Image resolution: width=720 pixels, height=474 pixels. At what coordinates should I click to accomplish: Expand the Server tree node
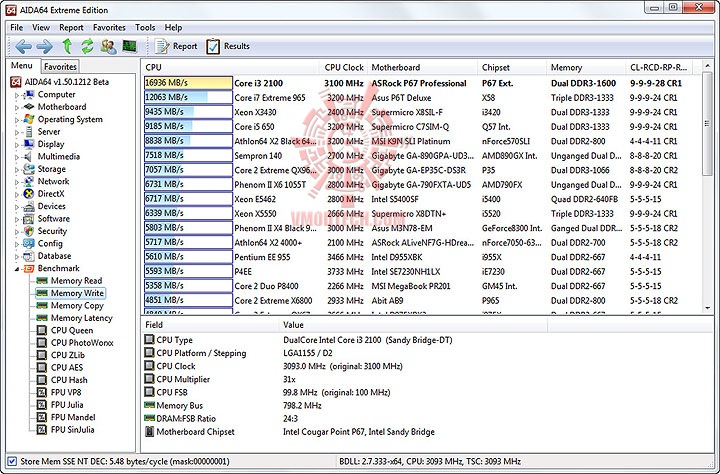tap(17, 132)
